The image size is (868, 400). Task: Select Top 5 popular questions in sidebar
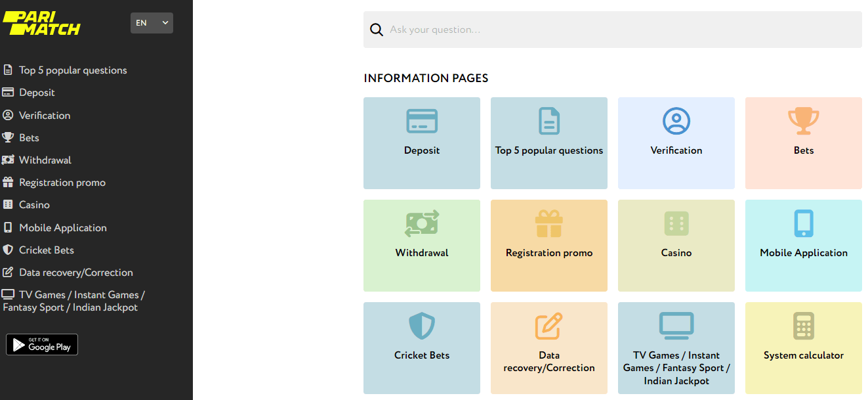[73, 70]
